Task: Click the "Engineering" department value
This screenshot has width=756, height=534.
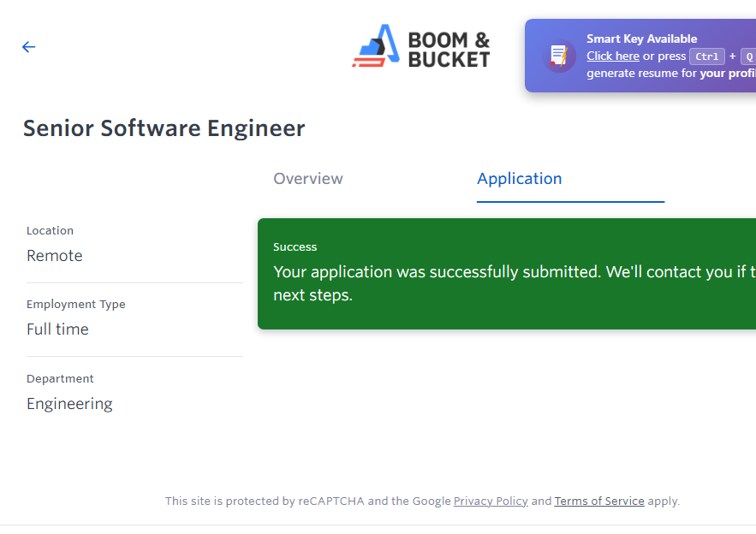Action: [x=69, y=404]
